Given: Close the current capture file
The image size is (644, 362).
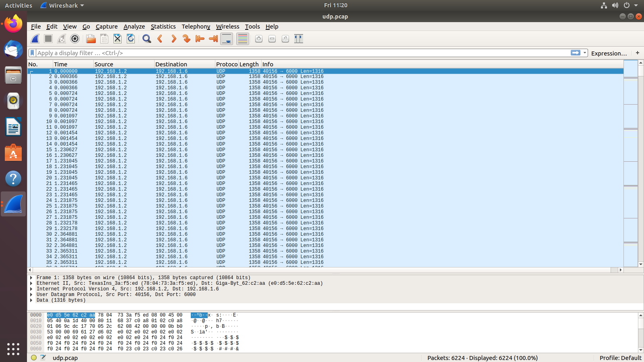Looking at the screenshot, I should point(117,39).
